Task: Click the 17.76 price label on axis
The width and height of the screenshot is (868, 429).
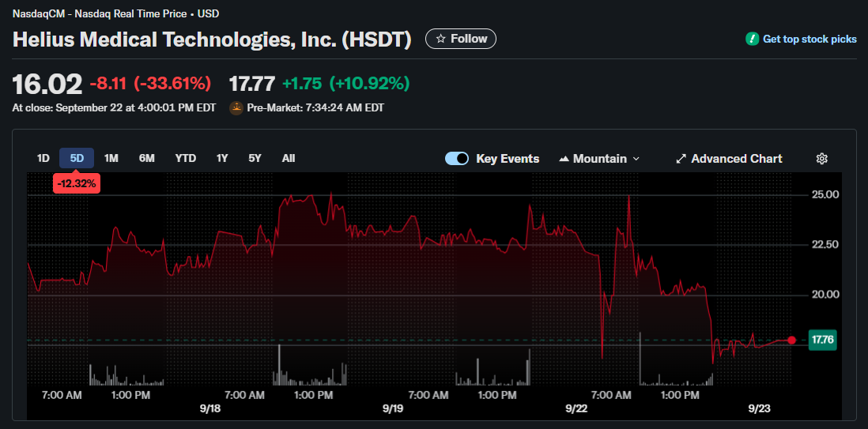Action: 822,340
